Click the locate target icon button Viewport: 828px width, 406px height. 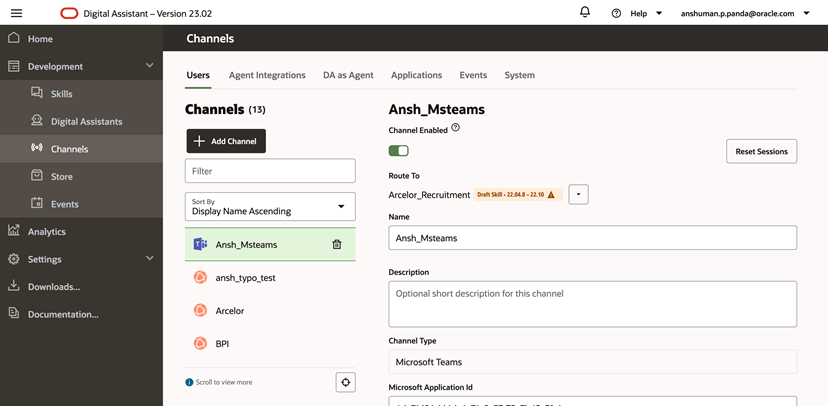(346, 382)
